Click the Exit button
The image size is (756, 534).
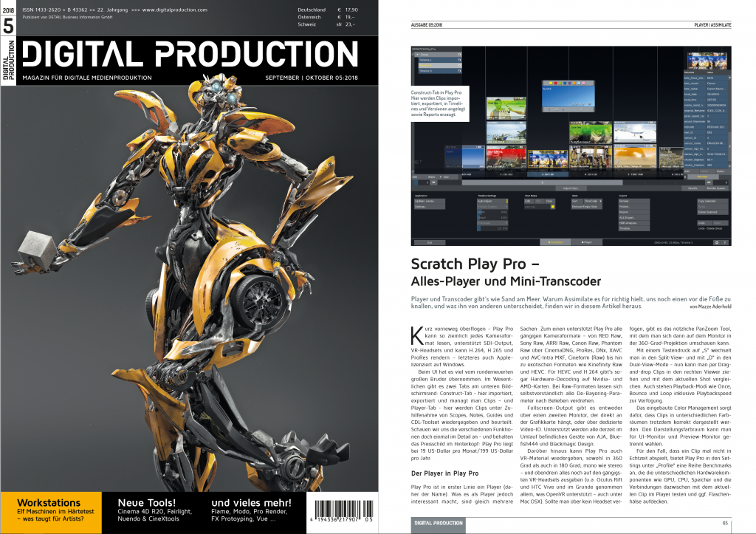(x=430, y=243)
